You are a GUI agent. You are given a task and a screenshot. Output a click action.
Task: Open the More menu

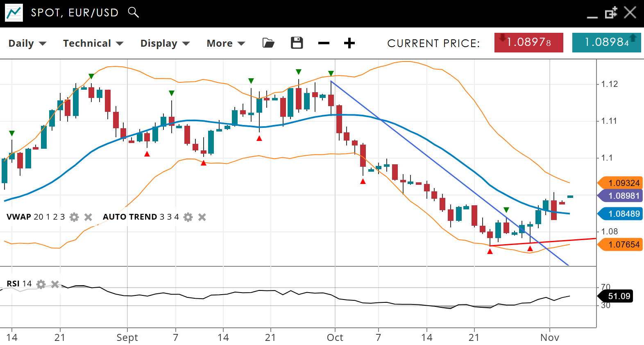(226, 43)
